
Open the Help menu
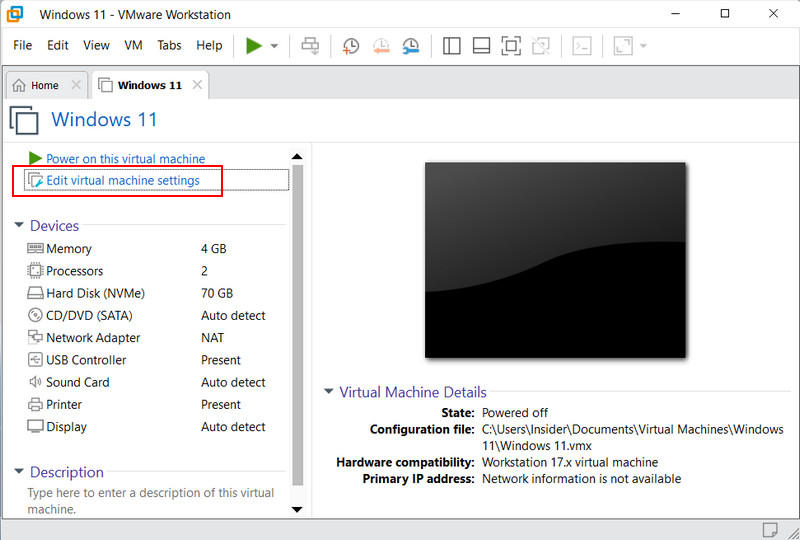click(x=209, y=45)
